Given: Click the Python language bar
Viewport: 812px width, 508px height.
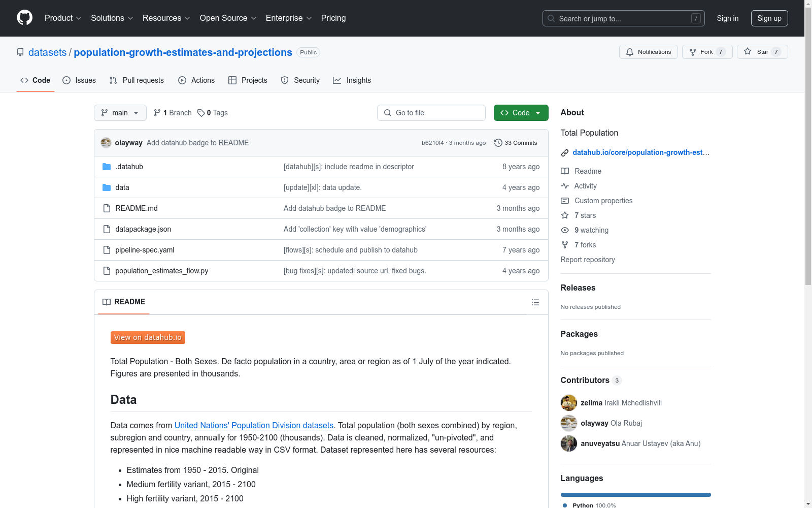Looking at the screenshot, I should pos(636,495).
